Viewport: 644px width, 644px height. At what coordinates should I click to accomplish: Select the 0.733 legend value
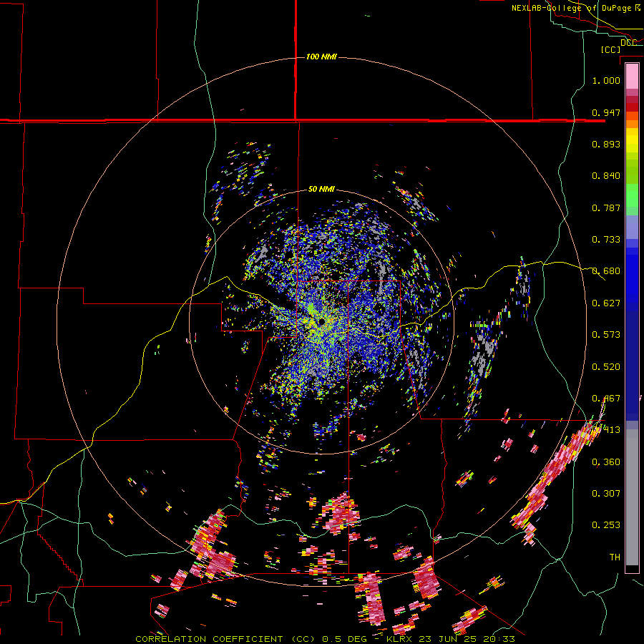pyautogui.click(x=606, y=240)
